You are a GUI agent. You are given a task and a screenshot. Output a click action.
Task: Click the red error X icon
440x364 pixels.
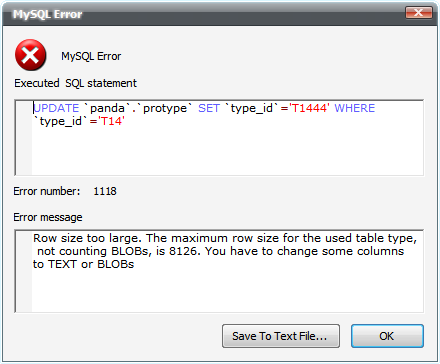pyautogui.click(x=30, y=55)
